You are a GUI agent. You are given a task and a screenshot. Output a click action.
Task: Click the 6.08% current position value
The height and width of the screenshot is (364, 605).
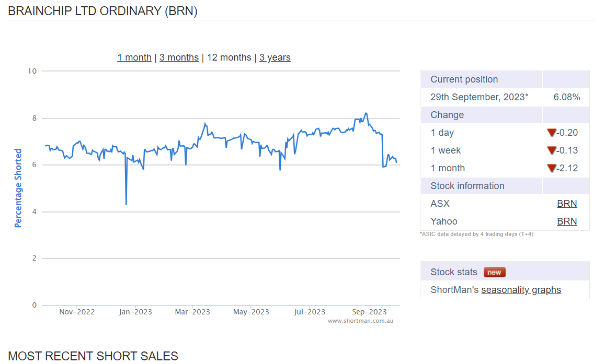[566, 97]
